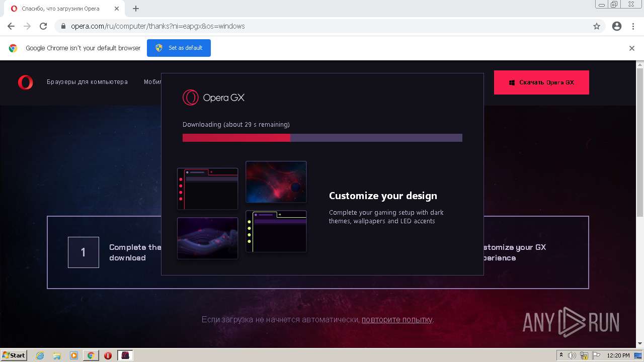
Task: Click 'Downloading (about 29 s remaining)' text
Action: [x=236, y=124]
